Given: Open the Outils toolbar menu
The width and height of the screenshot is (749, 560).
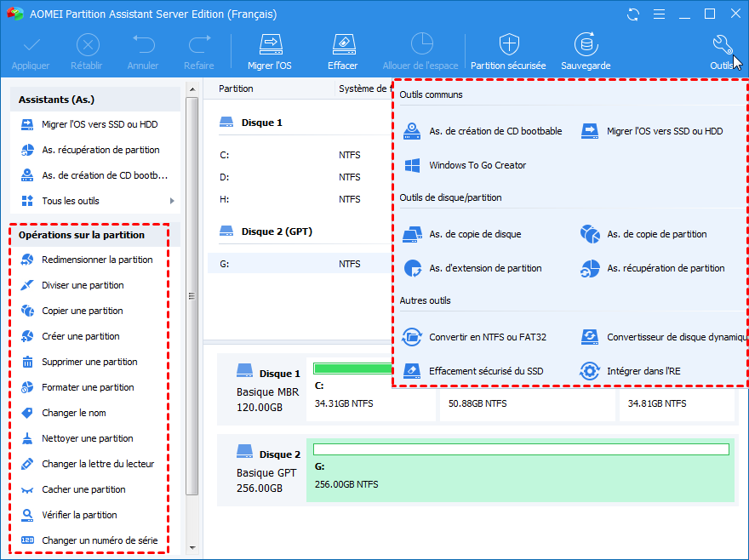Looking at the screenshot, I should (x=722, y=52).
